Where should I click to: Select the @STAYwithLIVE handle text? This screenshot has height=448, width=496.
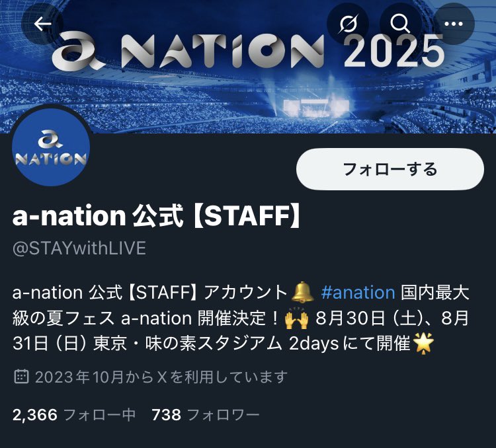click(x=79, y=248)
